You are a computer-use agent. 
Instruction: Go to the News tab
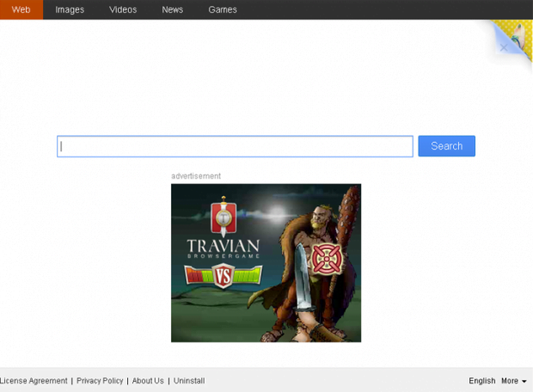pyautogui.click(x=172, y=9)
